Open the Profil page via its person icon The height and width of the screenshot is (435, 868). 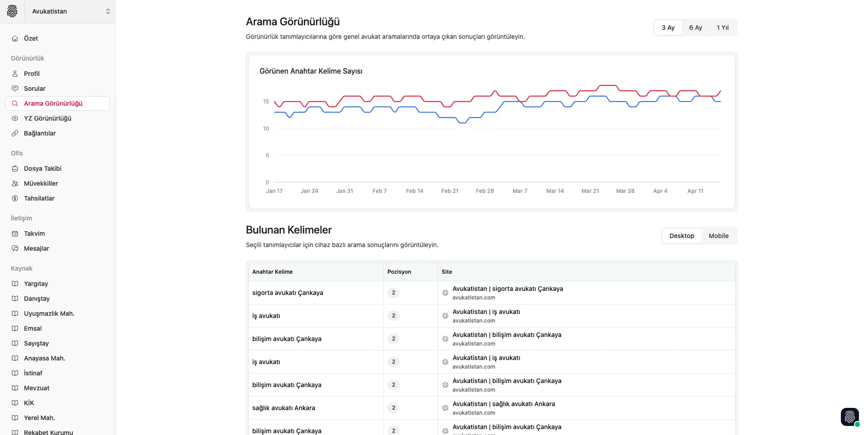(x=15, y=74)
